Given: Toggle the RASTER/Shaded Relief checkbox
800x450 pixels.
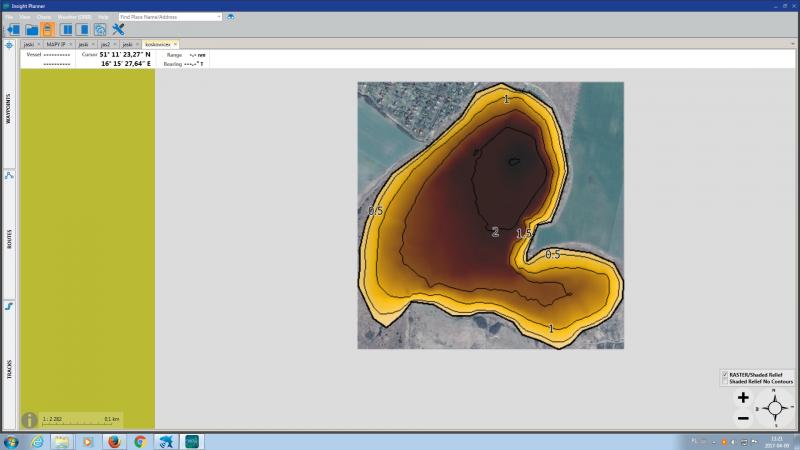Looking at the screenshot, I should click(725, 374).
